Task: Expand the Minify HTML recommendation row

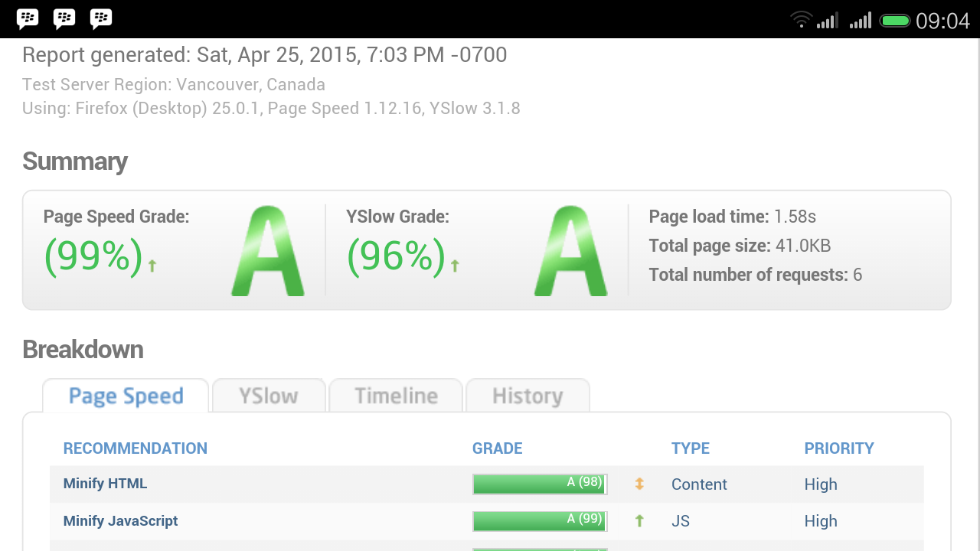Action: coord(105,484)
